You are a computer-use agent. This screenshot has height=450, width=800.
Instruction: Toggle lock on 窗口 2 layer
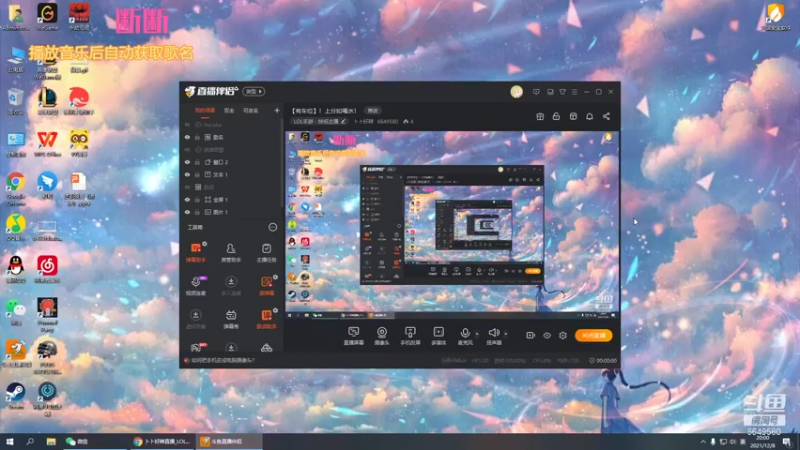(x=197, y=162)
